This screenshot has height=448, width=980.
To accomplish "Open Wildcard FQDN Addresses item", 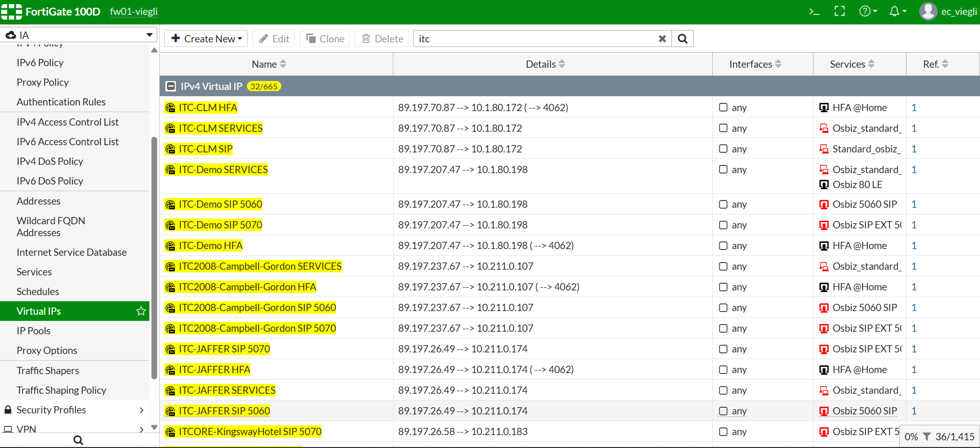I will pyautogui.click(x=51, y=226).
